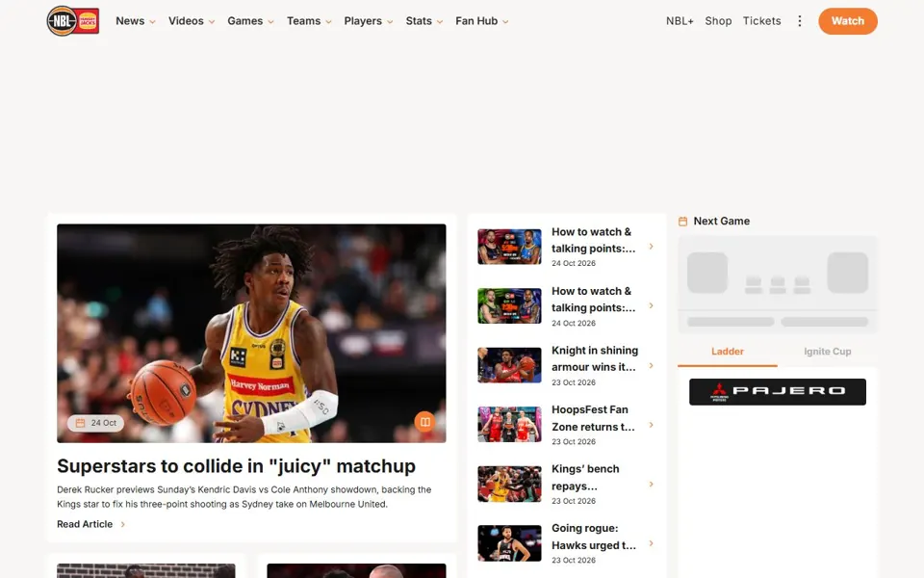
Task: Click arrow beside Kings' bench repays article
Action: click(x=652, y=485)
